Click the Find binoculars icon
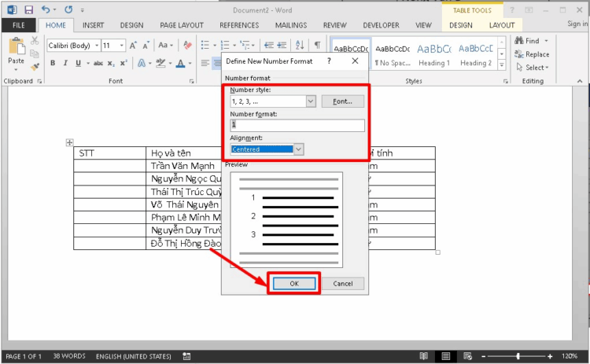This screenshot has height=364, width=590. [520, 41]
